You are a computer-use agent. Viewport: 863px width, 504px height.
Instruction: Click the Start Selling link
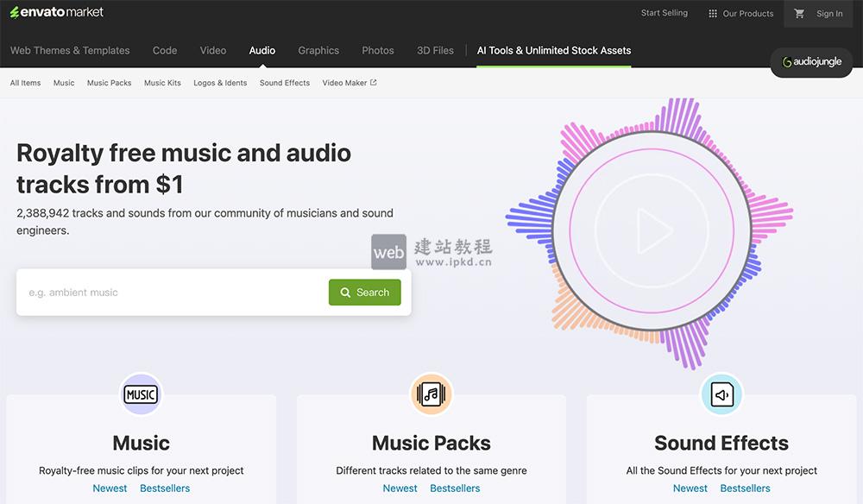664,13
